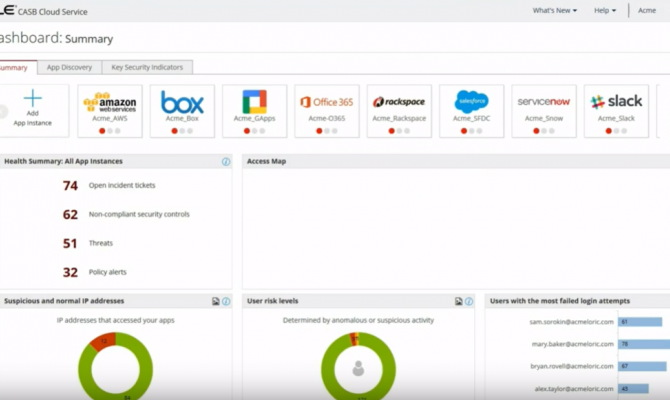
Task: Switch to the App Discovery tab
Action: point(70,67)
